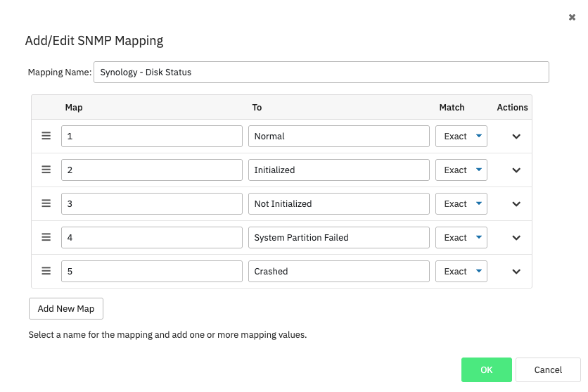Open Match dropdown for System Partition Failed
This screenshot has width=588, height=392.
coord(461,237)
